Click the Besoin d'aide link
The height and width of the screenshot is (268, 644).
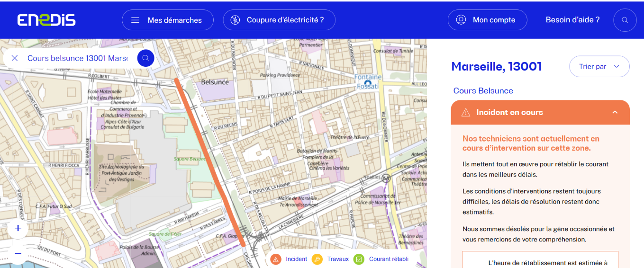click(572, 20)
